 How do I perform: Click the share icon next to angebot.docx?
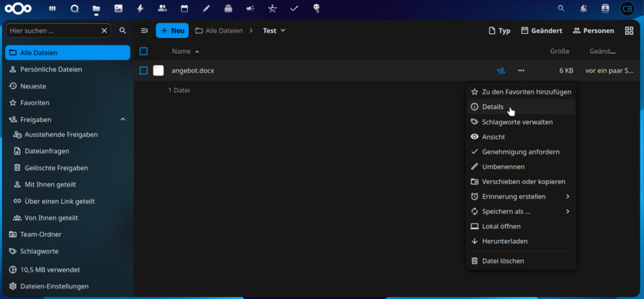tap(501, 70)
